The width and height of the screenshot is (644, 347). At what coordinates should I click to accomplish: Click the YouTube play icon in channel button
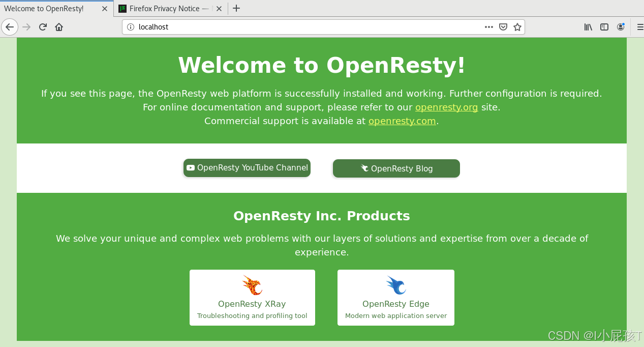(191, 168)
